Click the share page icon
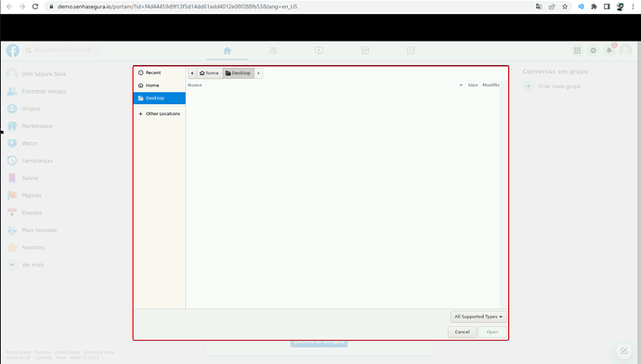 tap(552, 6)
